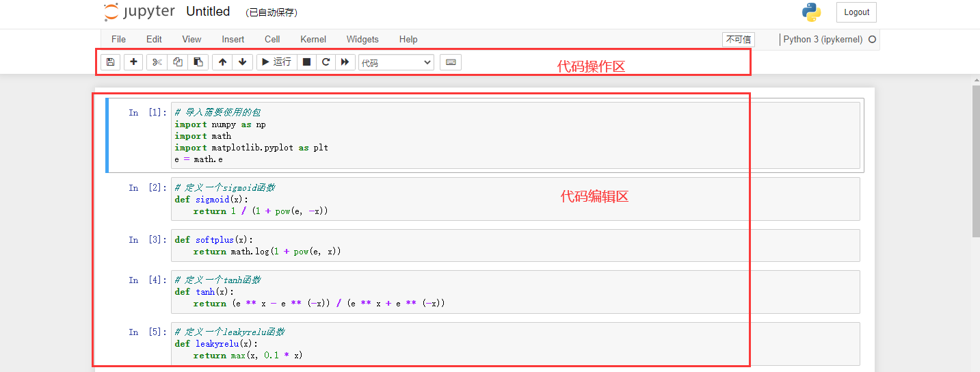Open the command palette keyboard icon
This screenshot has width=980, height=372.
click(451, 62)
